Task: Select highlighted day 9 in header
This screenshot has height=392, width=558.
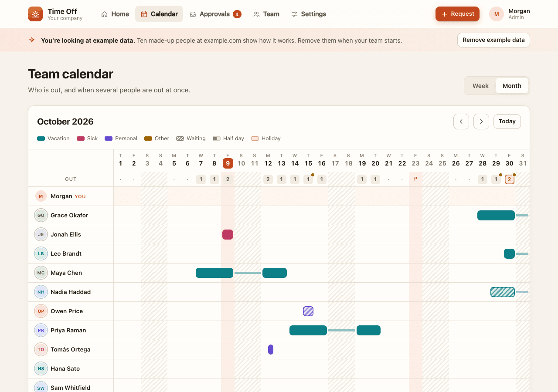Action: (x=228, y=163)
